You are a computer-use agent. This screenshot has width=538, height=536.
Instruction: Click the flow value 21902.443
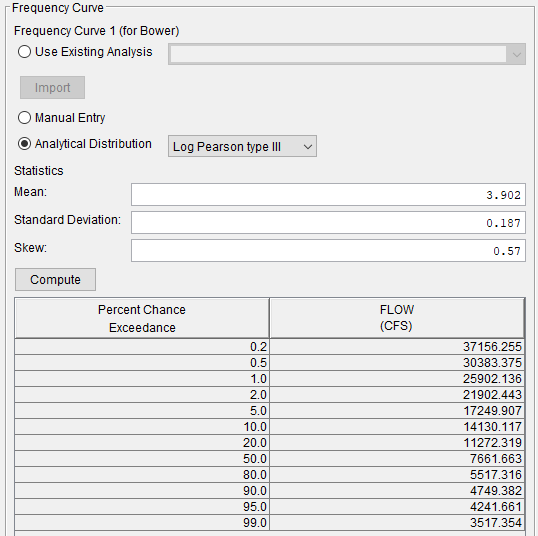pyautogui.click(x=397, y=395)
